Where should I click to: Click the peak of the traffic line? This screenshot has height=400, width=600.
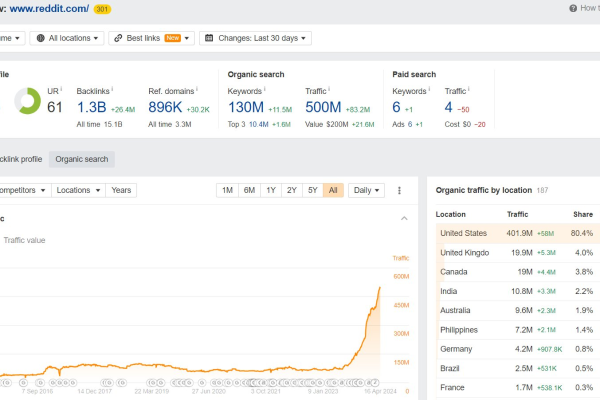(x=380, y=287)
